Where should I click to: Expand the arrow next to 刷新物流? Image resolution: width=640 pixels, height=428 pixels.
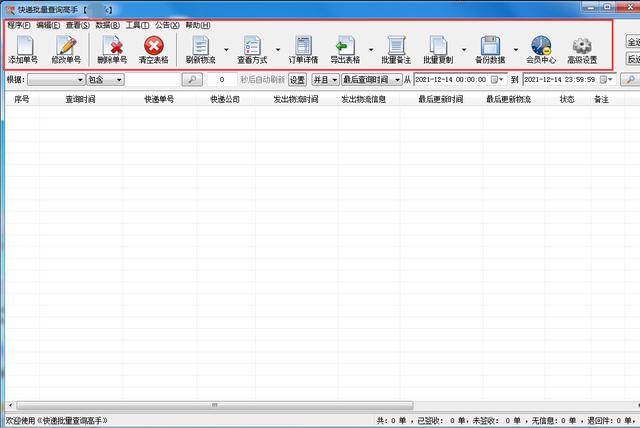tap(226, 49)
